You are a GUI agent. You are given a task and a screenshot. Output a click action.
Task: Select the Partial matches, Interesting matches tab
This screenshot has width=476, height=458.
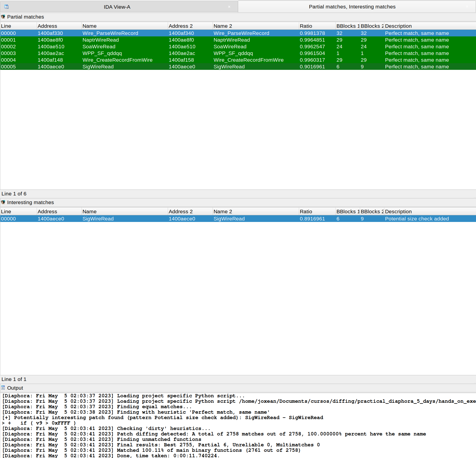point(352,7)
